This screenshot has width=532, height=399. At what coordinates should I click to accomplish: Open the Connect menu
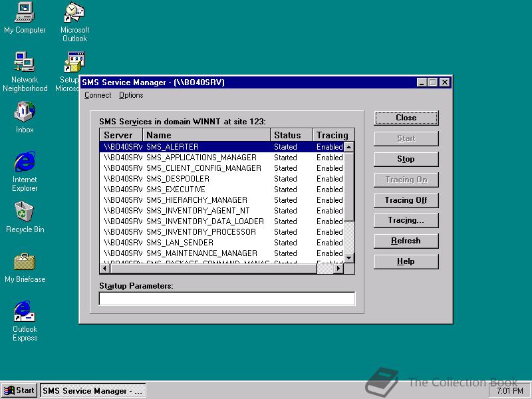[x=98, y=95]
